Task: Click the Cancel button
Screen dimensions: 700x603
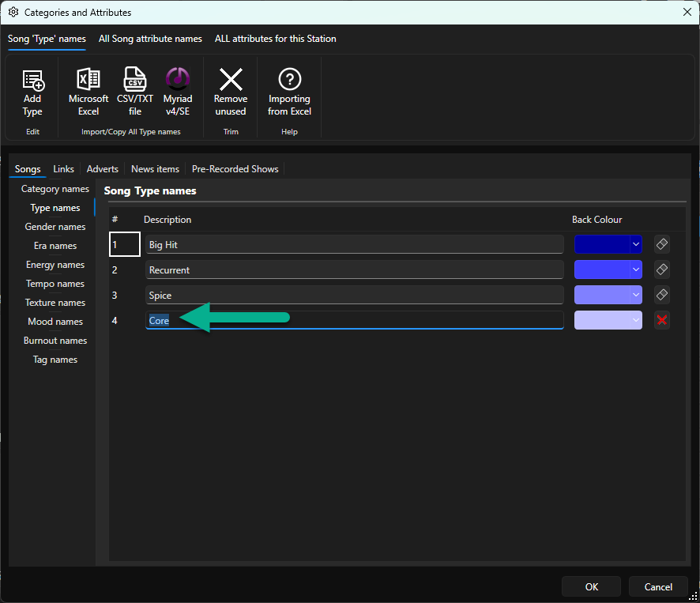Action: [658, 586]
